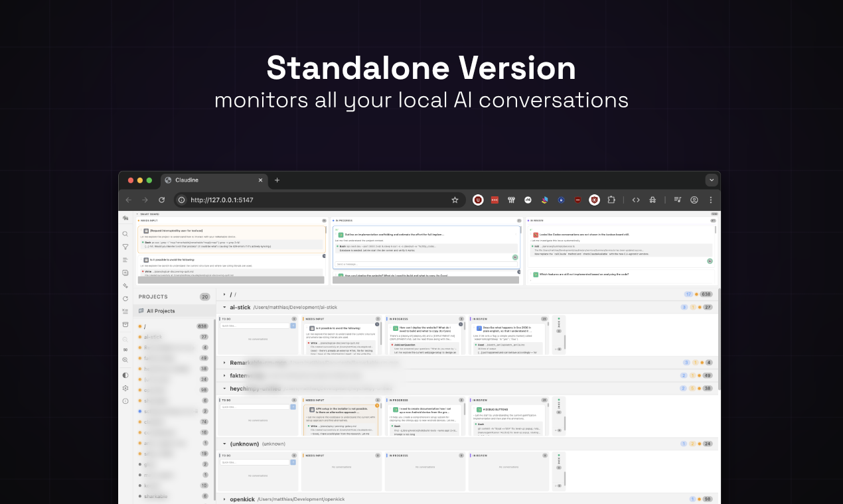Expand the openkick project row
The image size is (843, 504).
[224, 499]
